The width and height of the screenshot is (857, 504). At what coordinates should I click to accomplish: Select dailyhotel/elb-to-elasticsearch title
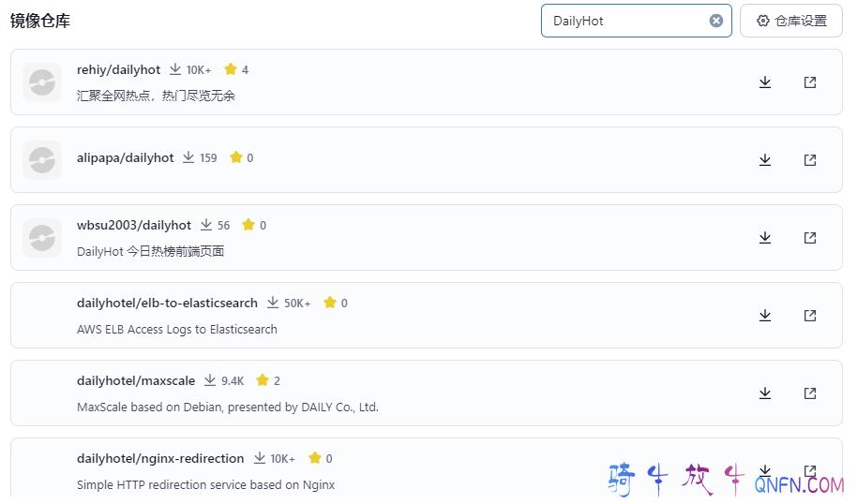point(167,303)
